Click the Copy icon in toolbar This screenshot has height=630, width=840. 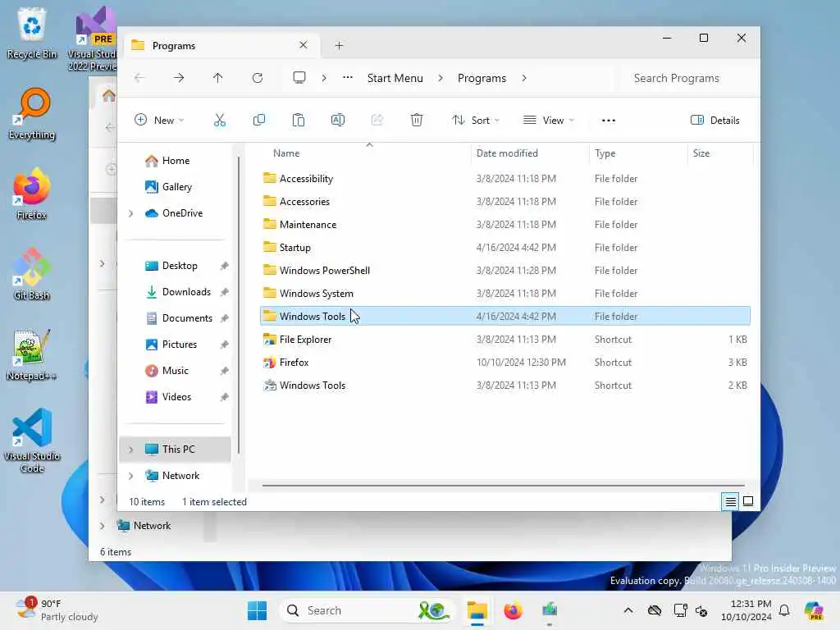click(258, 120)
